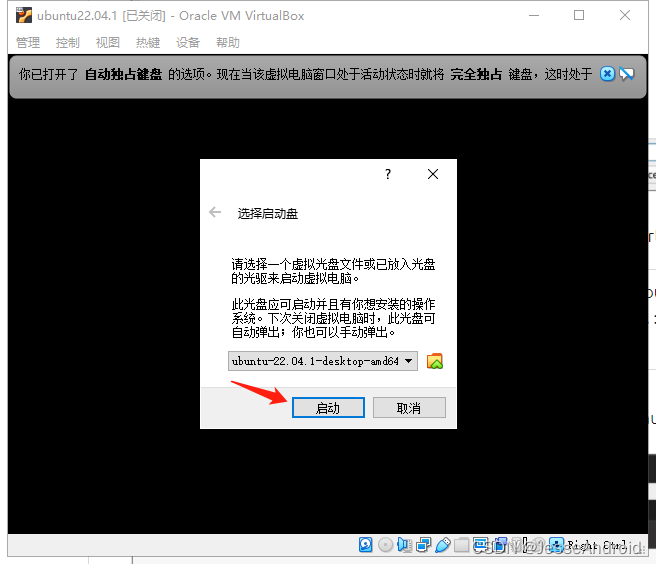Click the audio speaker icon in status bar

coord(405,545)
